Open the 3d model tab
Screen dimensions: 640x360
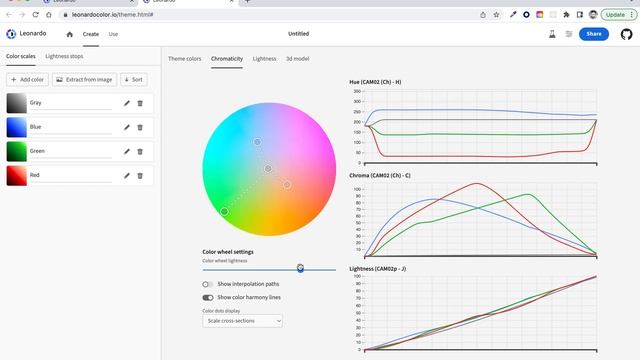coord(298,59)
